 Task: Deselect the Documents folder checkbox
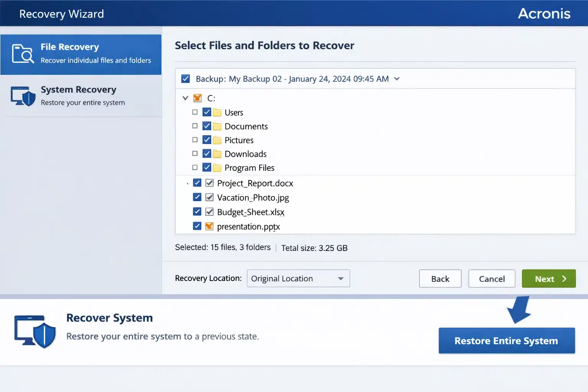click(207, 126)
